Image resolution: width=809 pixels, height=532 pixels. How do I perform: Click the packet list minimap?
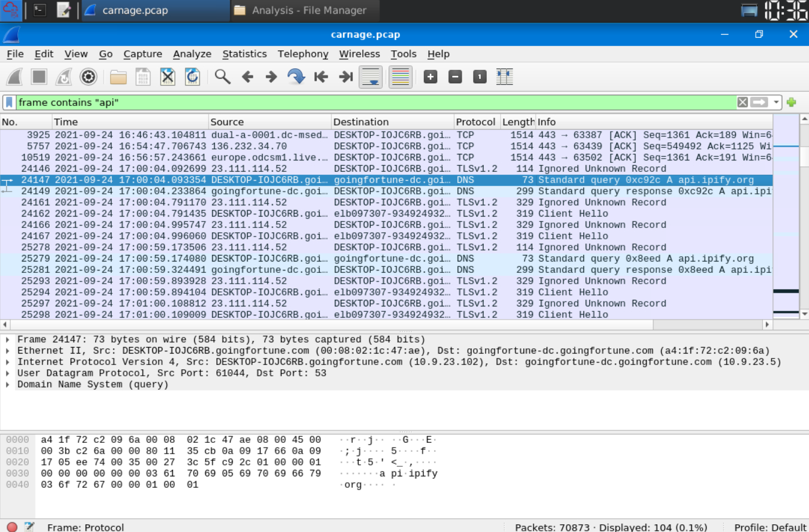[x=786, y=215]
